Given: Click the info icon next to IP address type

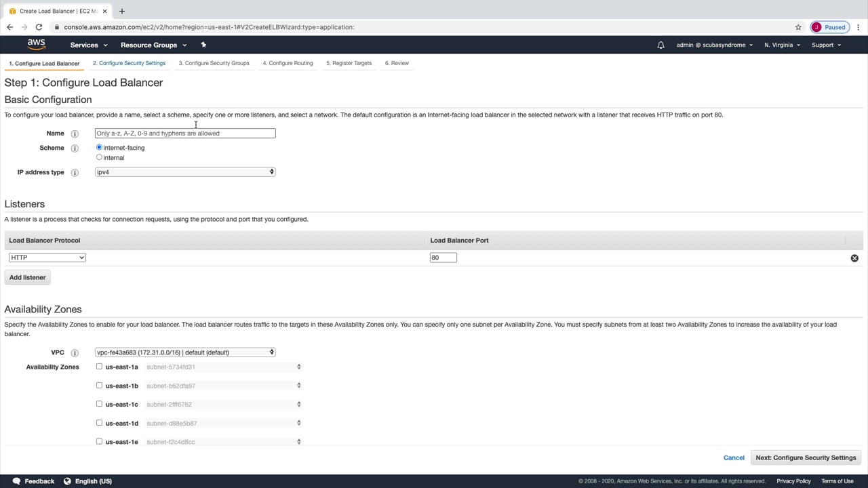Looking at the screenshot, I should coord(75,172).
